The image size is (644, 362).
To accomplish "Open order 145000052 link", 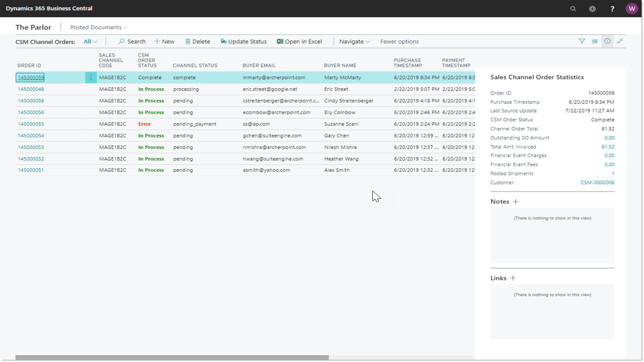I will (x=31, y=158).
